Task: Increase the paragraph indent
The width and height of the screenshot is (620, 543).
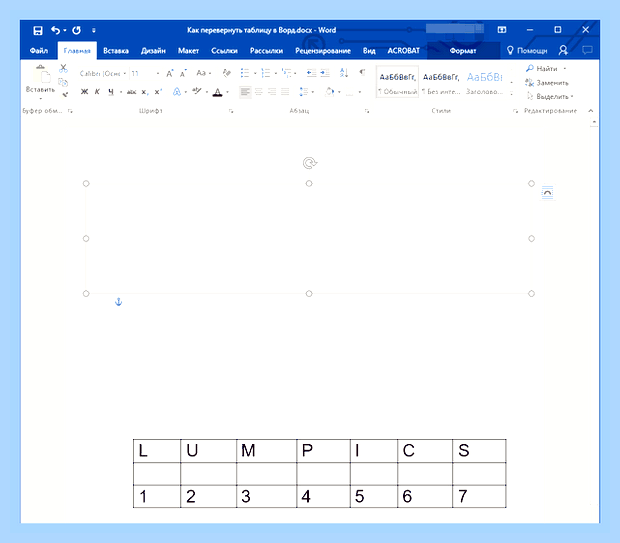Action: 325,73
